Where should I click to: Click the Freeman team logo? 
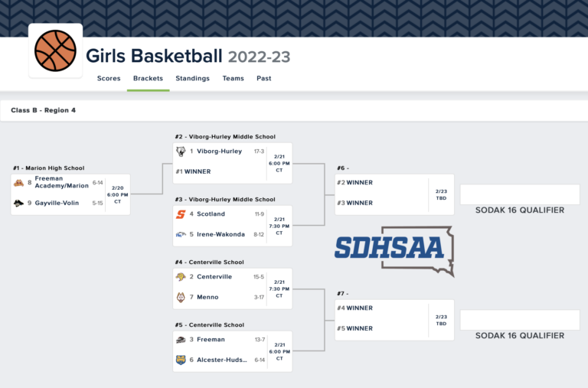coord(181,340)
